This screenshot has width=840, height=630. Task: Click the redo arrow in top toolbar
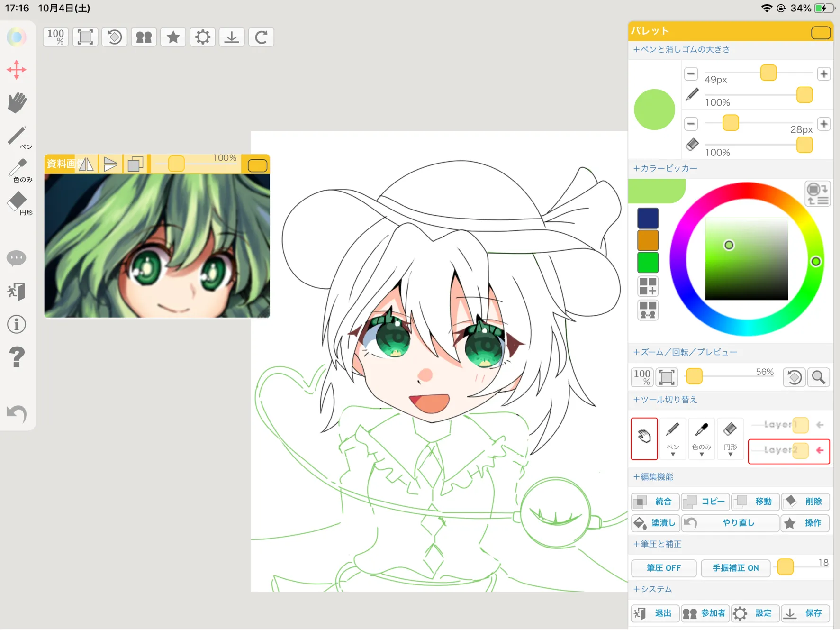(261, 37)
